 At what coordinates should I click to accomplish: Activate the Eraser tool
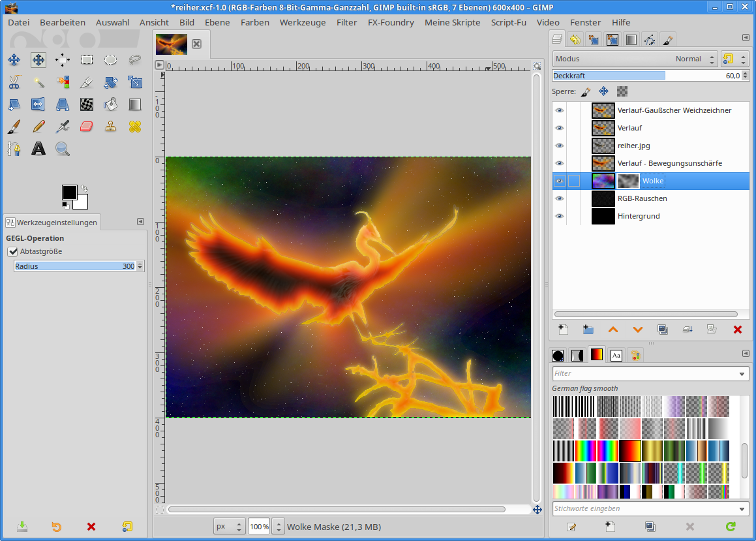tap(87, 127)
